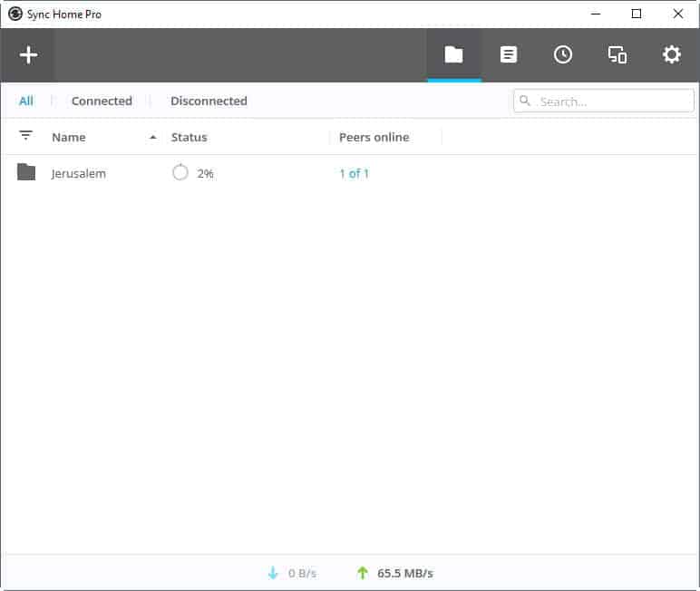Click the 2% status value
The width and height of the screenshot is (700, 591).
205,173
